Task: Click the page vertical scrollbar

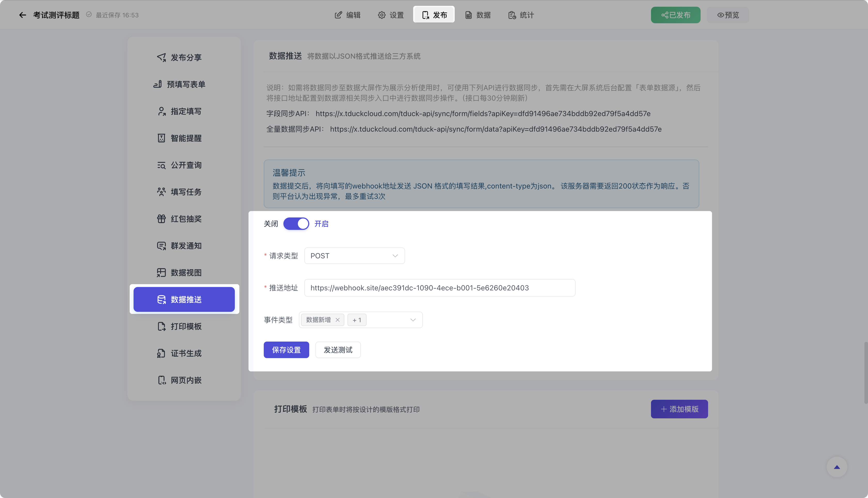Action: (x=866, y=373)
